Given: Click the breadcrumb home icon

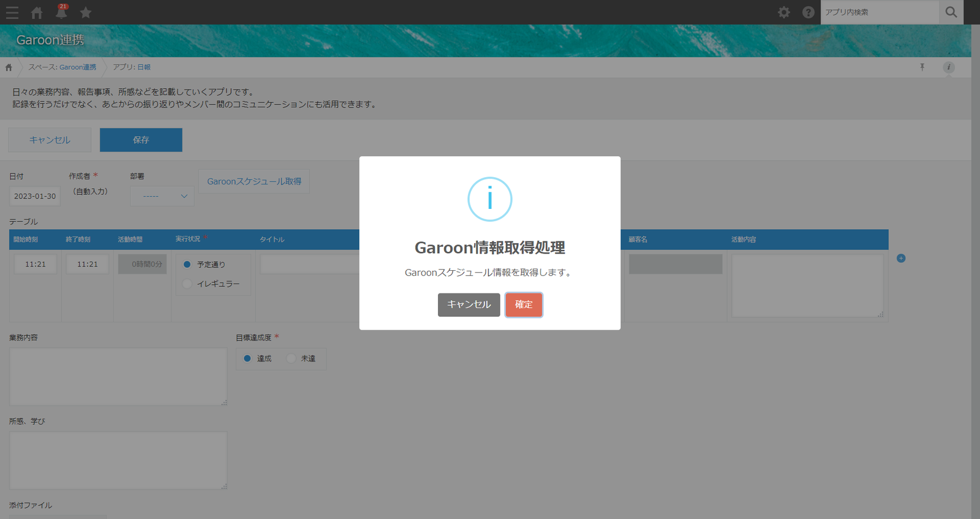Looking at the screenshot, I should (9, 67).
